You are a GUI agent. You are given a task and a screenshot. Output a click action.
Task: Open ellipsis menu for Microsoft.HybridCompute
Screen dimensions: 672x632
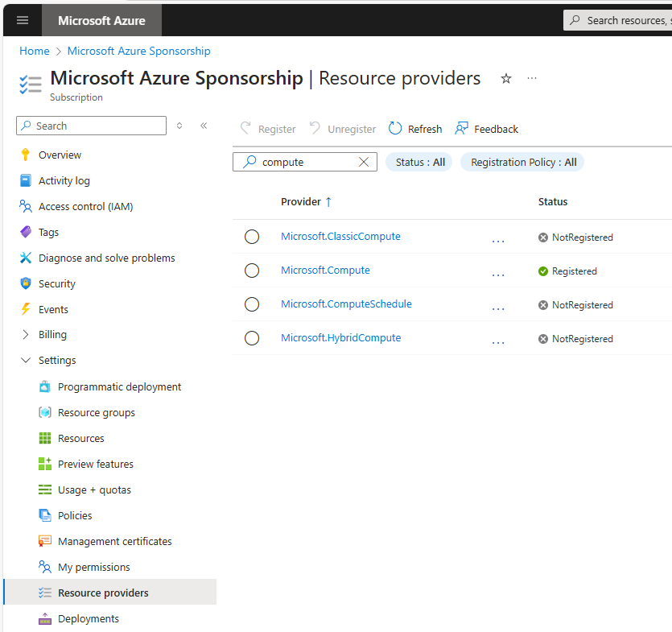(x=498, y=341)
